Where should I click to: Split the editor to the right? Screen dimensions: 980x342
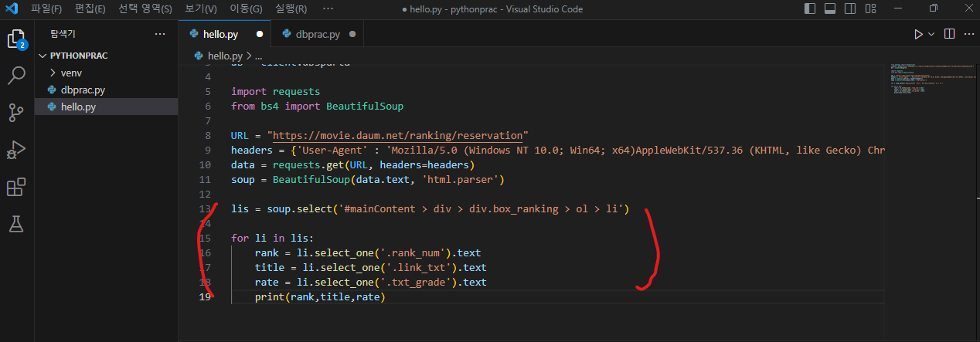[x=950, y=35]
